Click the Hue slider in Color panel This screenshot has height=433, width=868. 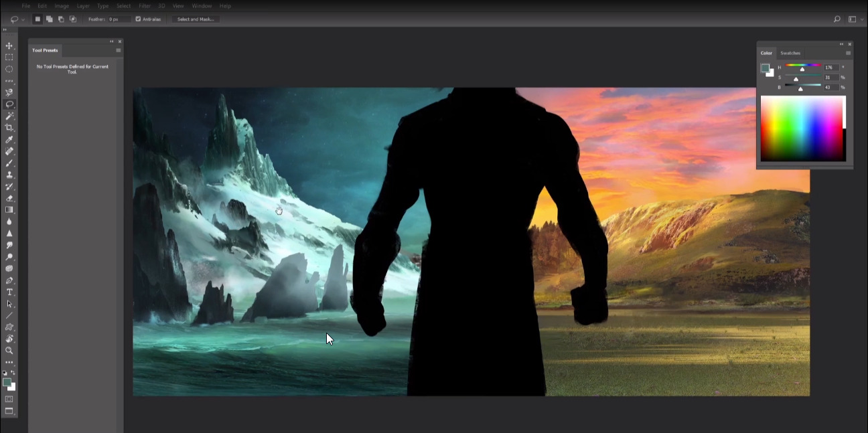[803, 66]
